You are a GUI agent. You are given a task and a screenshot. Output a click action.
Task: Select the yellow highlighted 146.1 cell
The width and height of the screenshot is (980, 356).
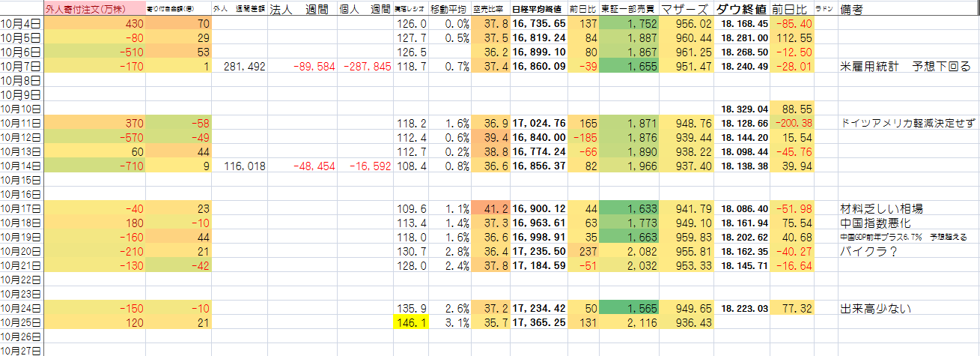coord(411,323)
